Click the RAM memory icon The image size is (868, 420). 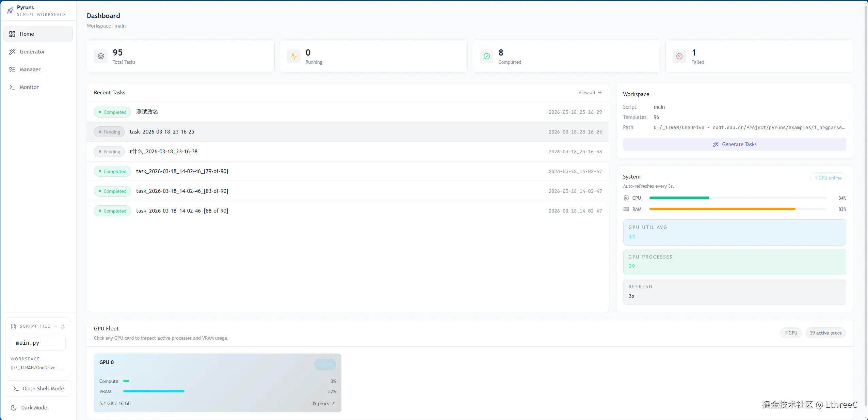pyautogui.click(x=626, y=209)
